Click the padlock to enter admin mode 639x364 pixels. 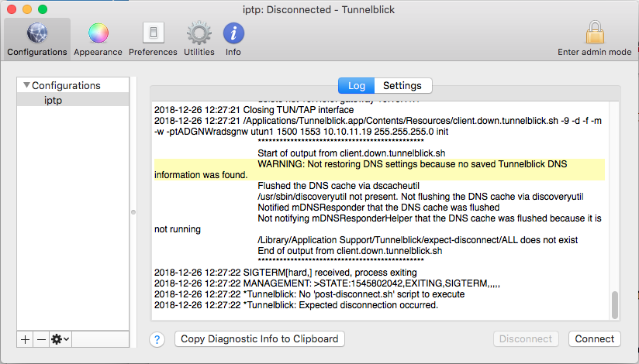595,35
